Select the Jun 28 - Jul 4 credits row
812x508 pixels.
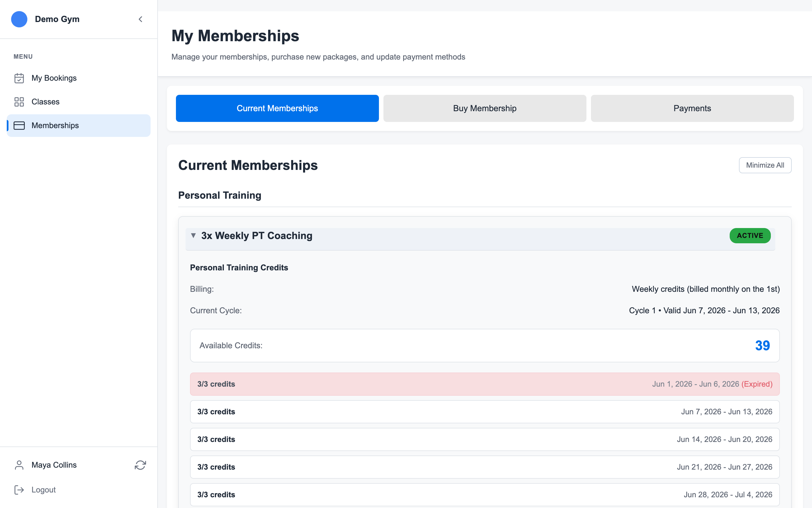click(484, 494)
